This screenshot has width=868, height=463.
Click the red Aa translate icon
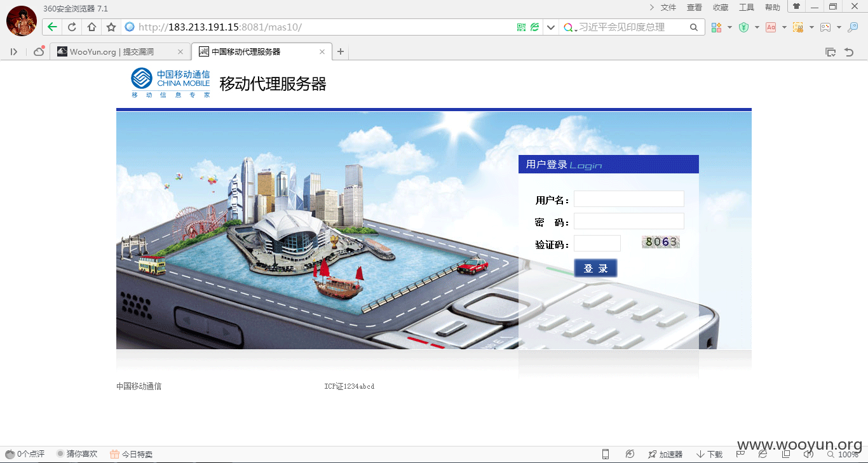pyautogui.click(x=771, y=27)
